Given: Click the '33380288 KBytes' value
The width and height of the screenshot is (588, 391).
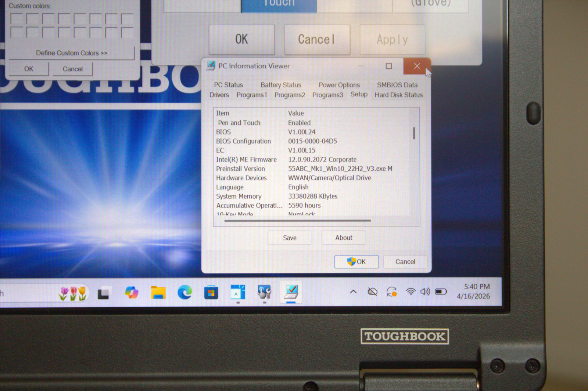Looking at the screenshot, I should coord(313,196).
